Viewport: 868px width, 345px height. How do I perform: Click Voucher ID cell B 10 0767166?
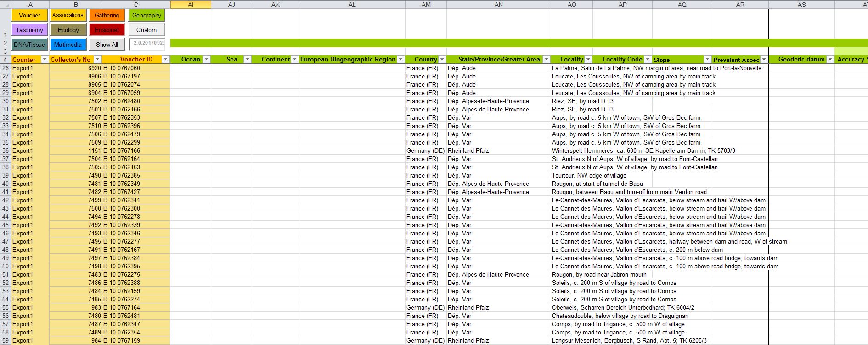pos(136,150)
